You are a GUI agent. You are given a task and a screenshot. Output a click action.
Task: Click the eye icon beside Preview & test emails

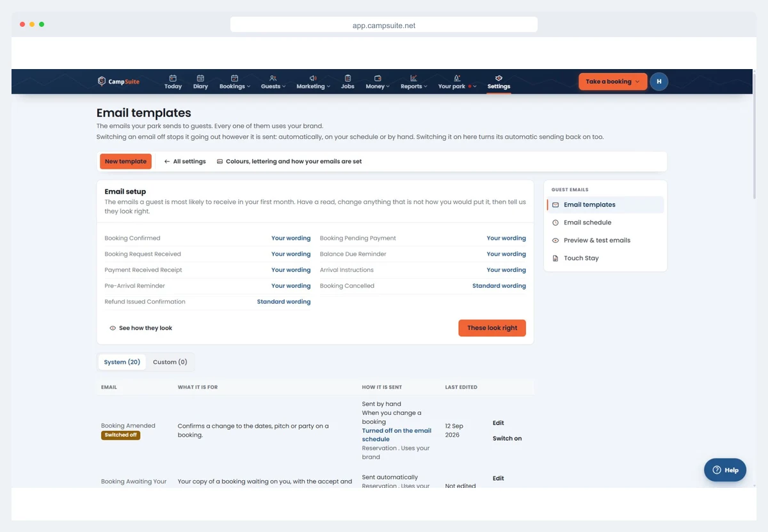click(556, 240)
